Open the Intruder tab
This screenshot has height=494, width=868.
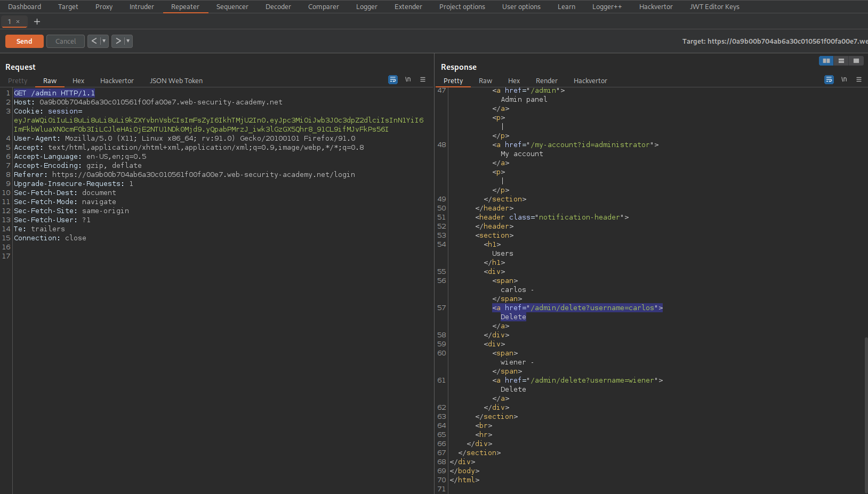142,7
